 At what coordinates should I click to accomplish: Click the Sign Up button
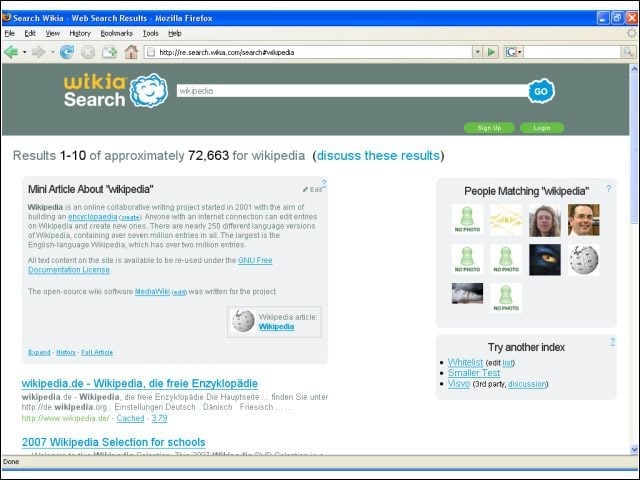pos(489,128)
